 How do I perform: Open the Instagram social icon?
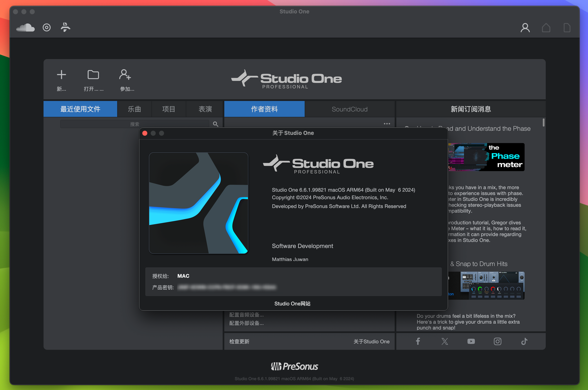[x=497, y=341]
